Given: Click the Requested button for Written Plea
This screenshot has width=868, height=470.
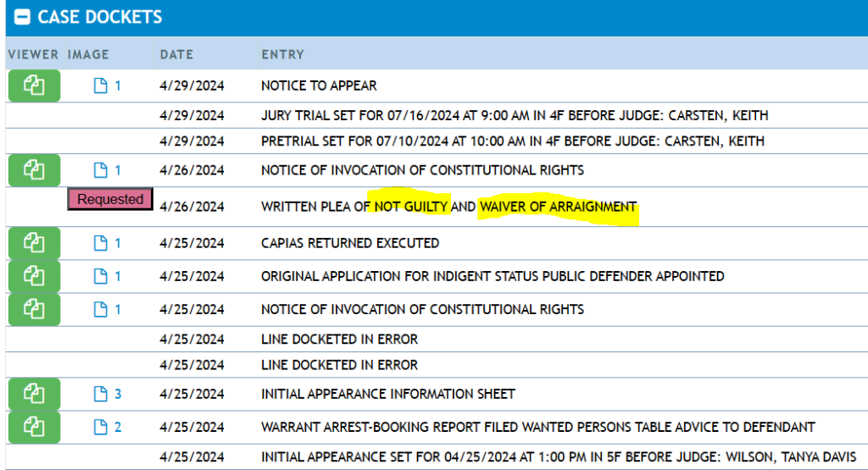Looking at the screenshot, I should point(110,200).
